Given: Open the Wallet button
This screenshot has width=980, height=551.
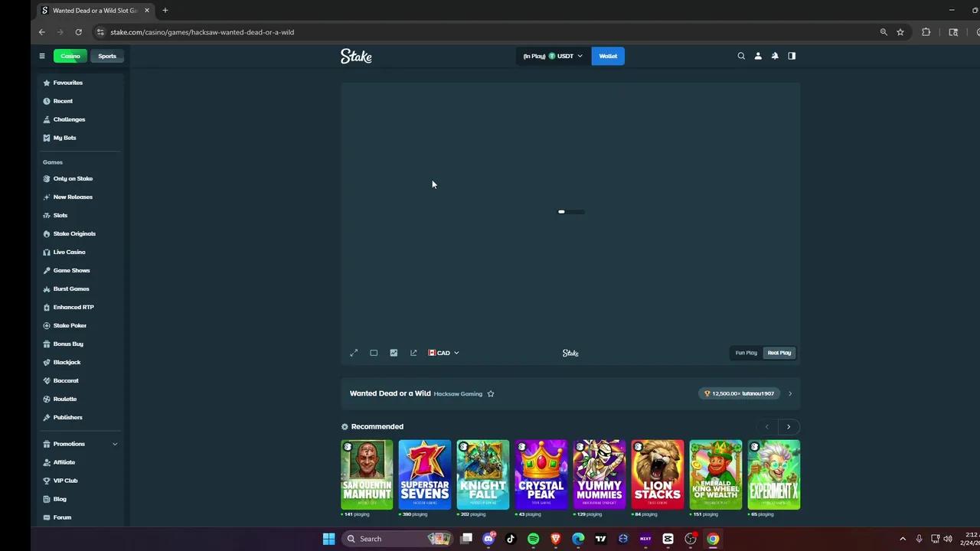Looking at the screenshot, I should click(607, 56).
